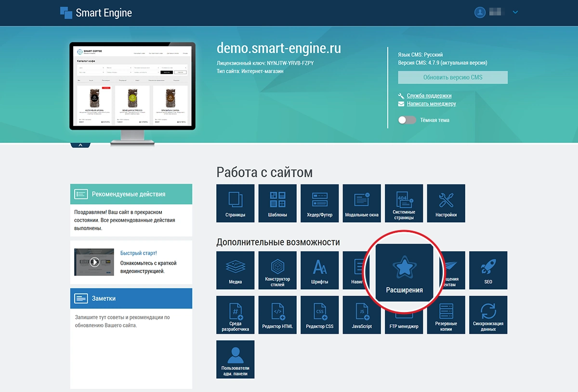Click the user avatar icon

coord(480,13)
